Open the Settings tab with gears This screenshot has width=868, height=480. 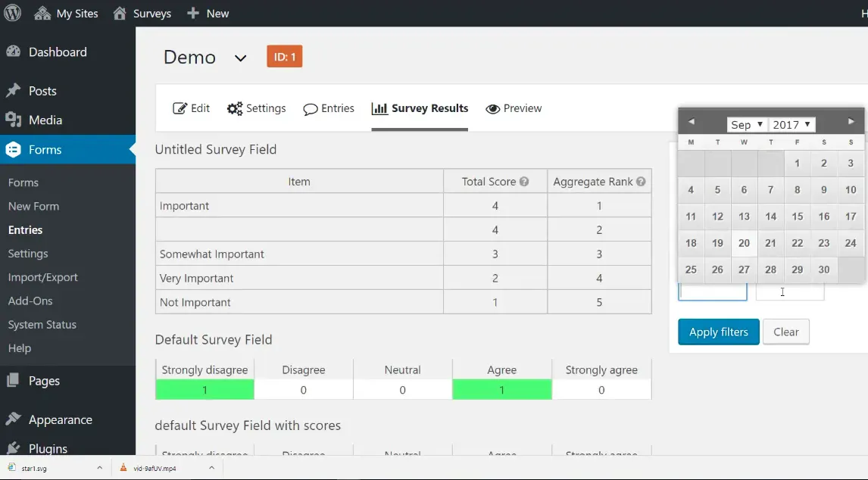point(257,108)
